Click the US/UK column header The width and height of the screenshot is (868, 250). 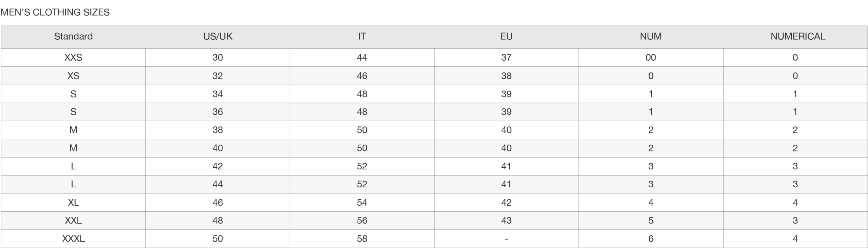coord(218,36)
